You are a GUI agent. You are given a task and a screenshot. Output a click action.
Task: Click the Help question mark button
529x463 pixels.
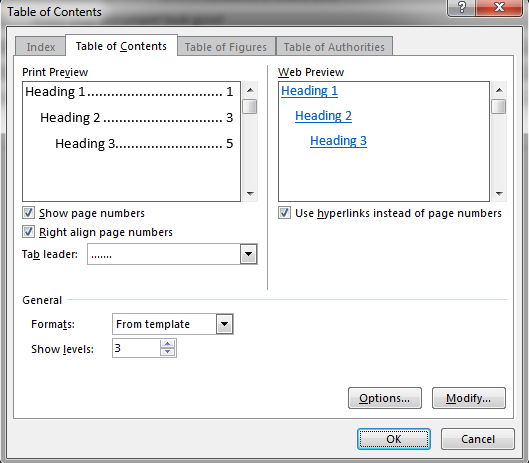[462, 7]
